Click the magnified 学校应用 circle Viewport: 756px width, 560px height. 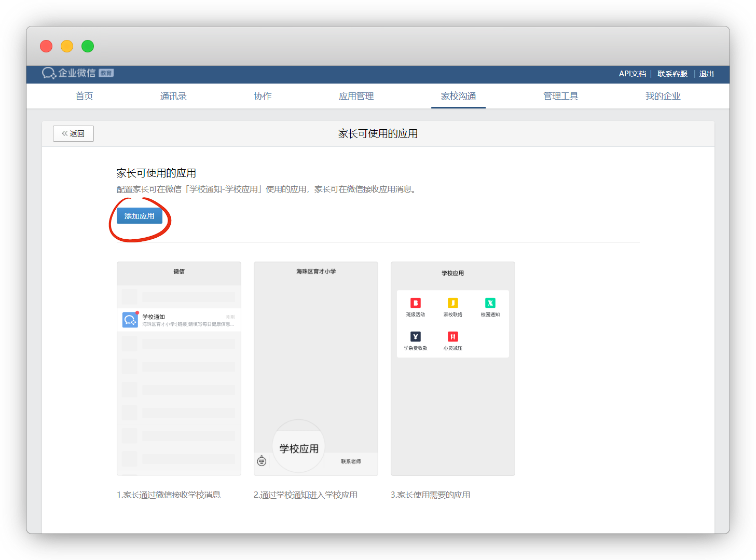pos(299,446)
